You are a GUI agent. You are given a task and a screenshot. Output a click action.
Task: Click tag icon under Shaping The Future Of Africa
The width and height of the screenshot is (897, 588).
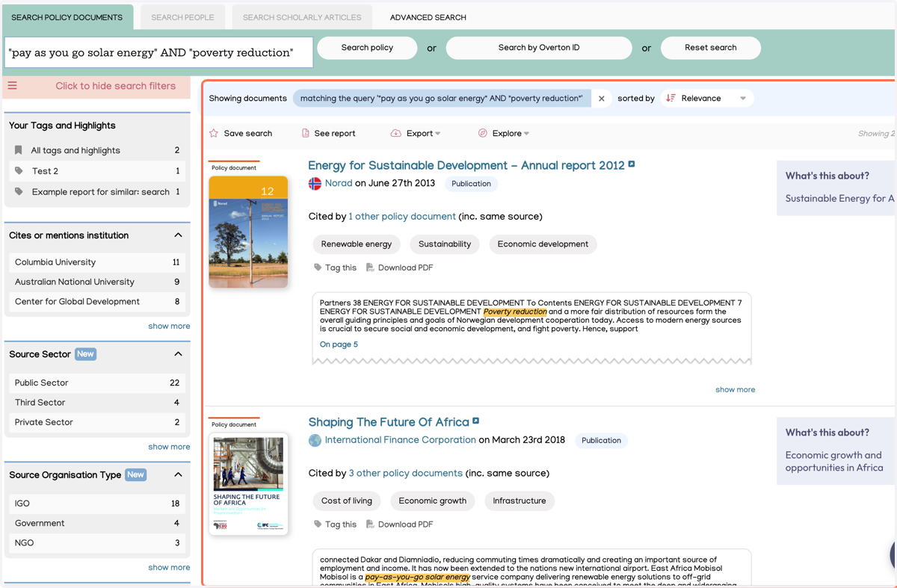(318, 524)
